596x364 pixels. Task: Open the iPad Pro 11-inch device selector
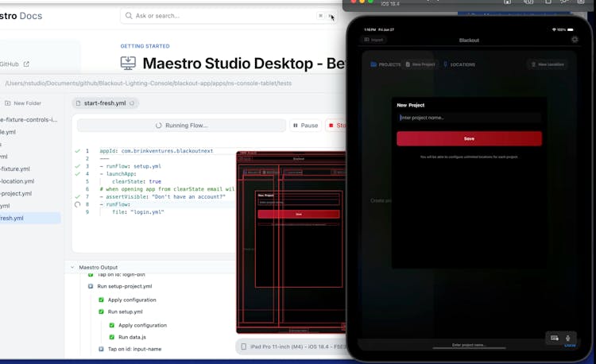[x=291, y=346]
